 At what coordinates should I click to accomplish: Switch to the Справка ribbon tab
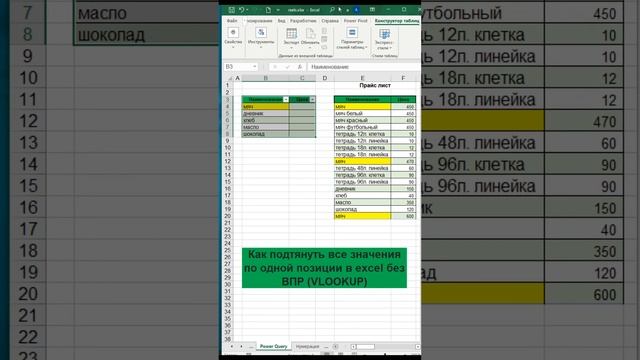(x=330, y=21)
